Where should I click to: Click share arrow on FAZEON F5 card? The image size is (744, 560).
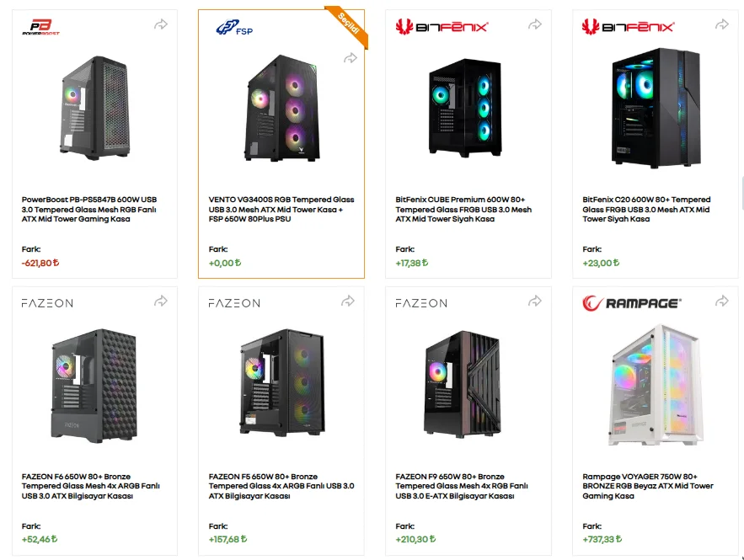tap(348, 301)
